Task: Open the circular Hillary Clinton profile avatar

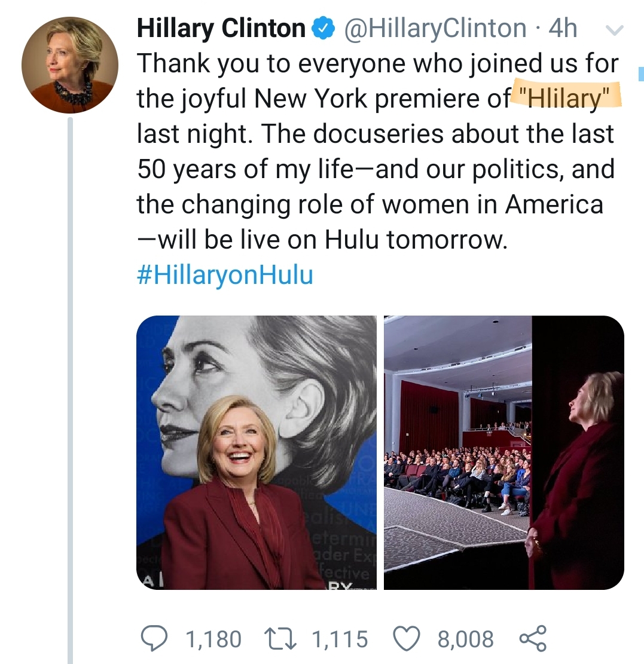Action: click(x=70, y=65)
